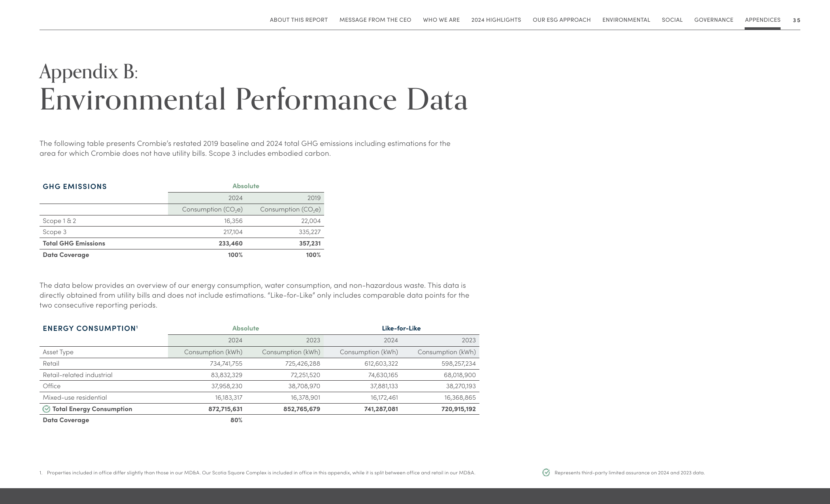The image size is (830, 504).
Task: Click the Asset Type row label
Action: click(58, 352)
